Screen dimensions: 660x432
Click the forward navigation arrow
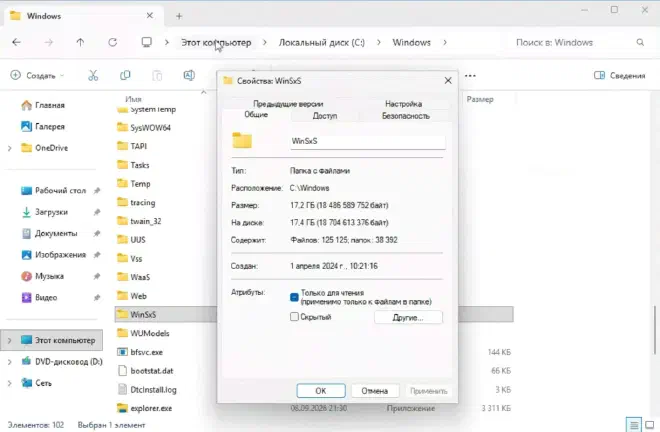49,42
